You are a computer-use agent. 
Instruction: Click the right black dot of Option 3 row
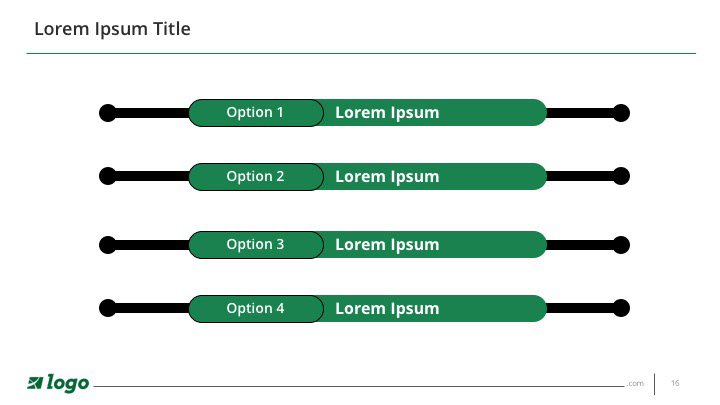click(x=621, y=245)
